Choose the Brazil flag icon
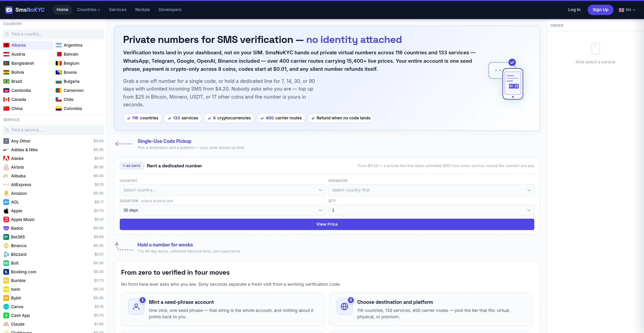The image size is (644, 333). [6, 81]
